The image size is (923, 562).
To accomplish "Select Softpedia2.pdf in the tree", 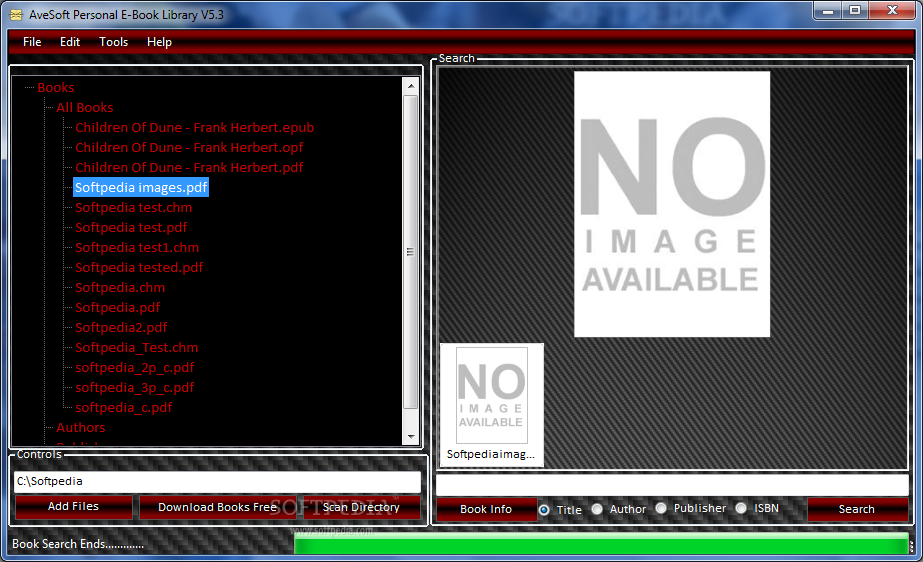I will pos(121,328).
